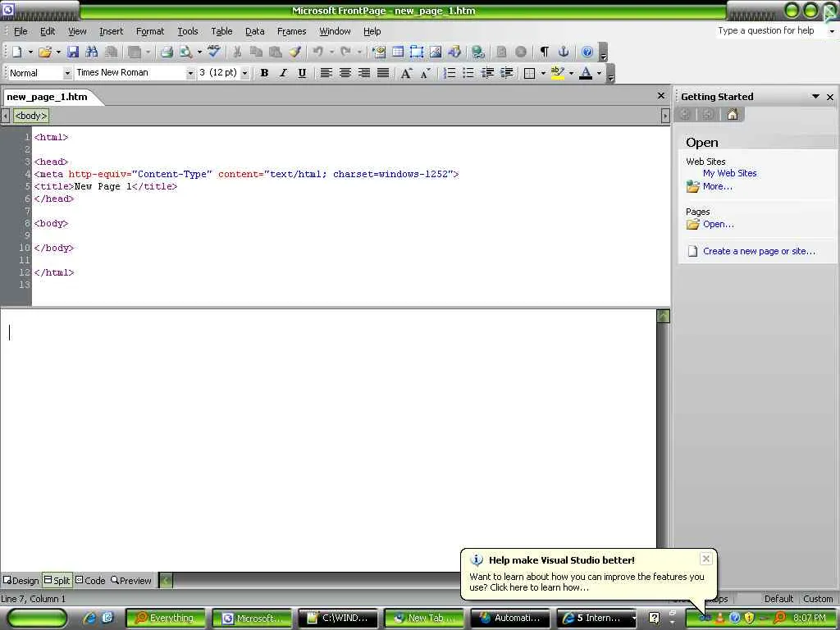Click the Type a question for help box
Screen dimensions: 840x630
tap(769, 30)
